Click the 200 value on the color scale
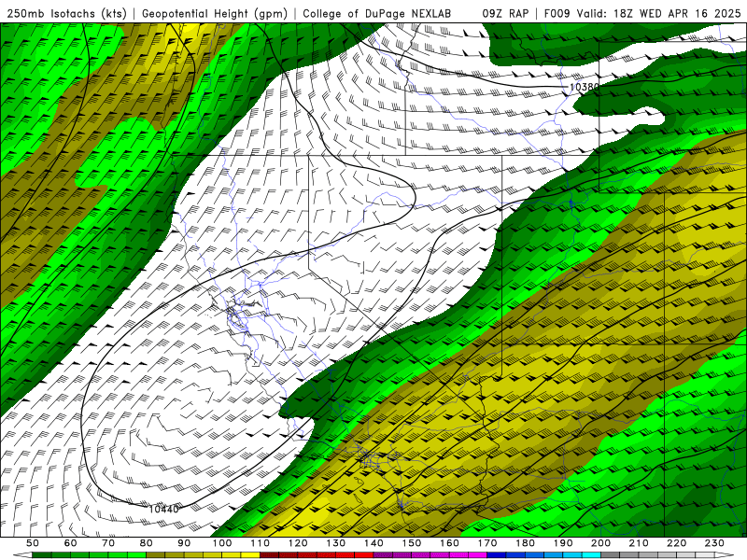The height and width of the screenshot is (560, 747). pyautogui.click(x=600, y=543)
